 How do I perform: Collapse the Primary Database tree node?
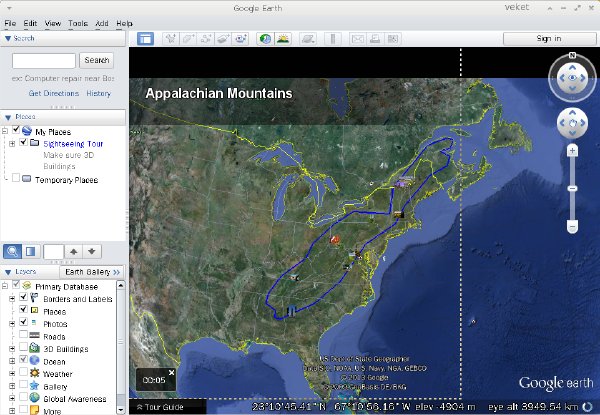(5, 286)
